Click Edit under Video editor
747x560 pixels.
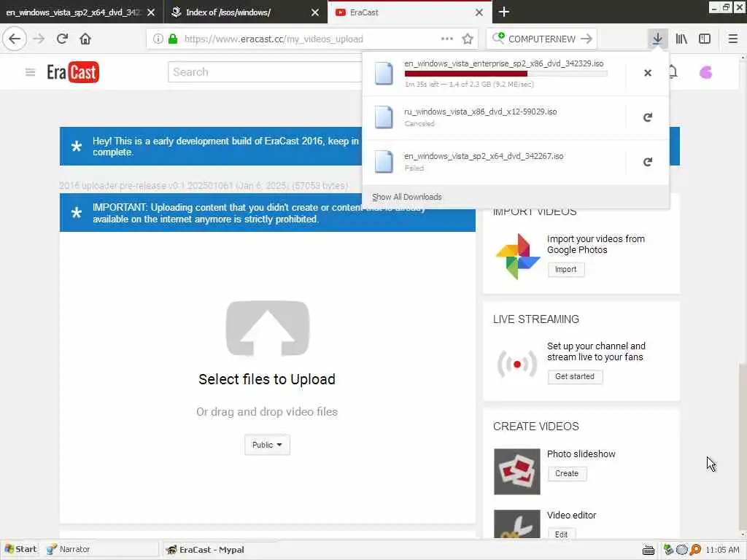coord(561,534)
